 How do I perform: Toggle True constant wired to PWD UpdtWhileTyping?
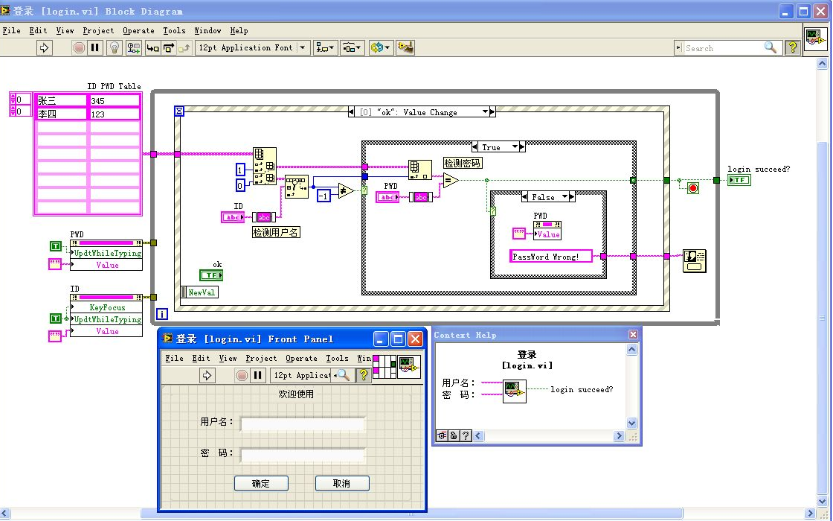pyautogui.click(x=56, y=246)
